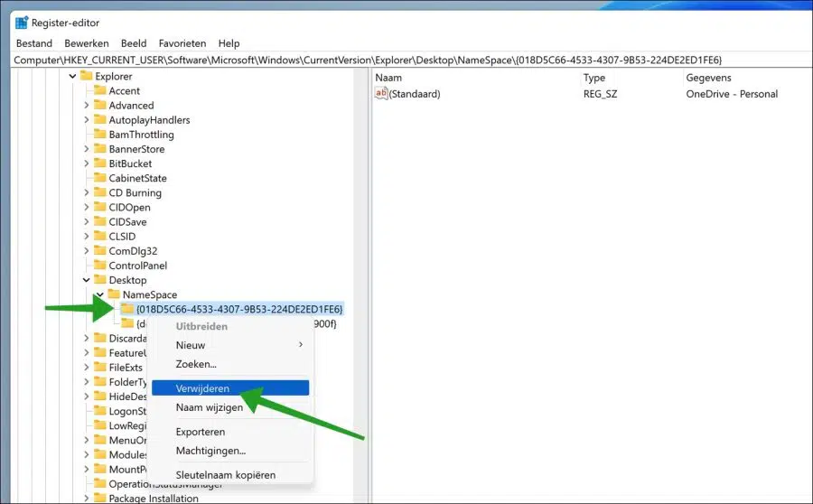Expand the Advanced key
The height and width of the screenshot is (504, 813).
(x=86, y=106)
